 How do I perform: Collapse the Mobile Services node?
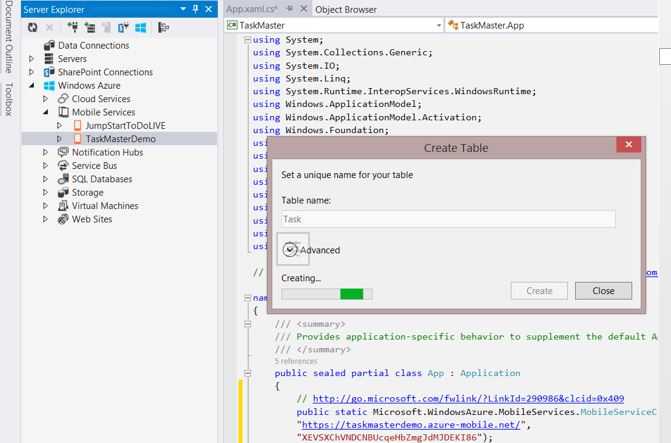[46, 112]
